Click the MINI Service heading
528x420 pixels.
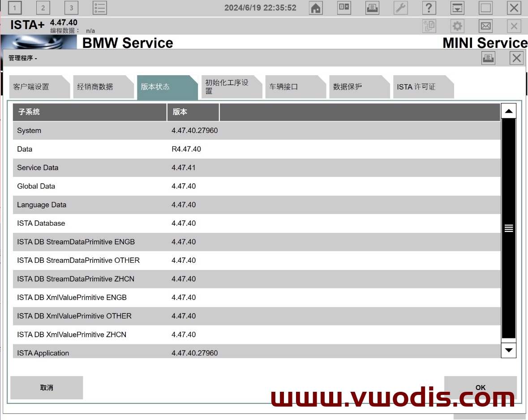click(485, 43)
